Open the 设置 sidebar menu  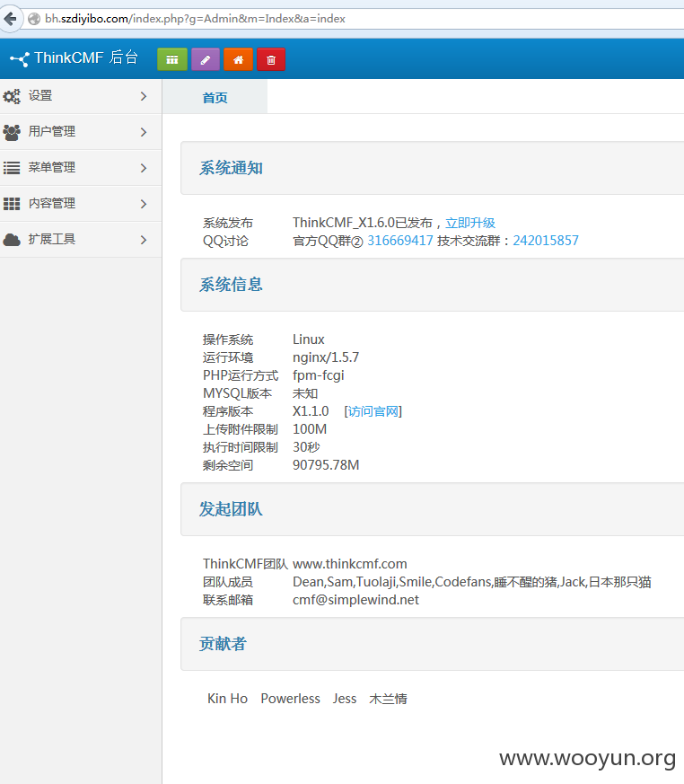81,96
